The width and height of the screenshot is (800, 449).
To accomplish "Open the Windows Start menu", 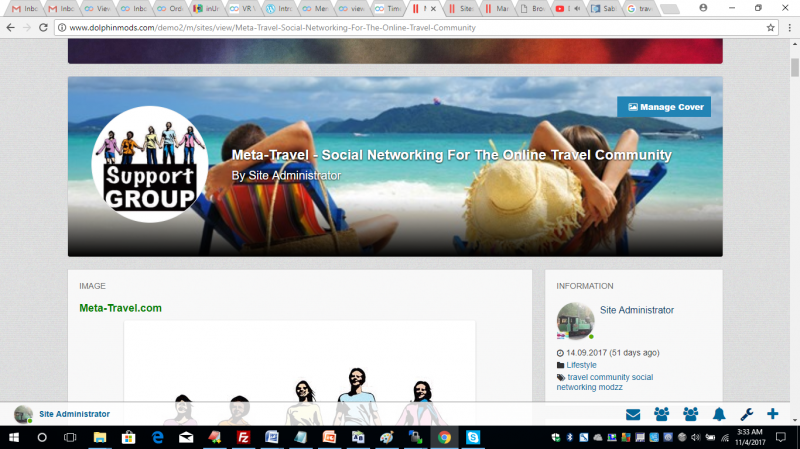I will [x=14, y=437].
